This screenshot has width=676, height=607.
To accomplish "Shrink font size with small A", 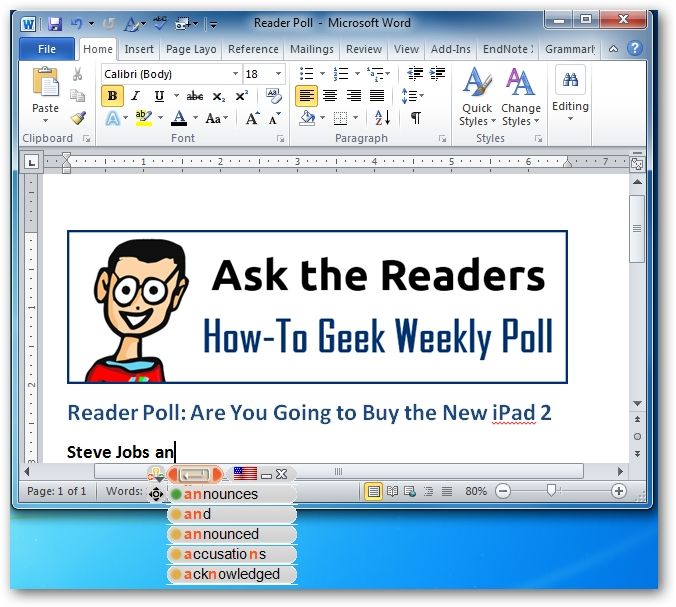I will (275, 118).
